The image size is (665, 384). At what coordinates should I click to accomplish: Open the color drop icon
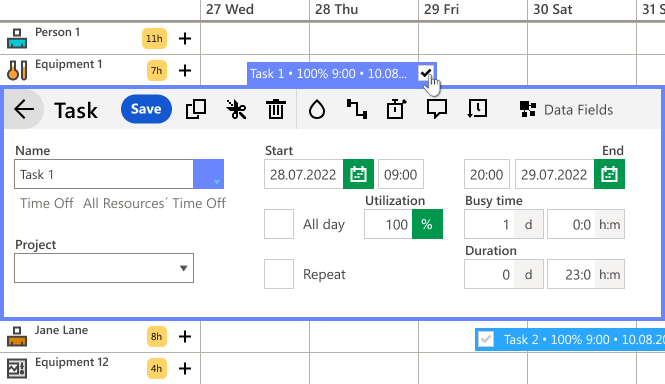coord(317,109)
